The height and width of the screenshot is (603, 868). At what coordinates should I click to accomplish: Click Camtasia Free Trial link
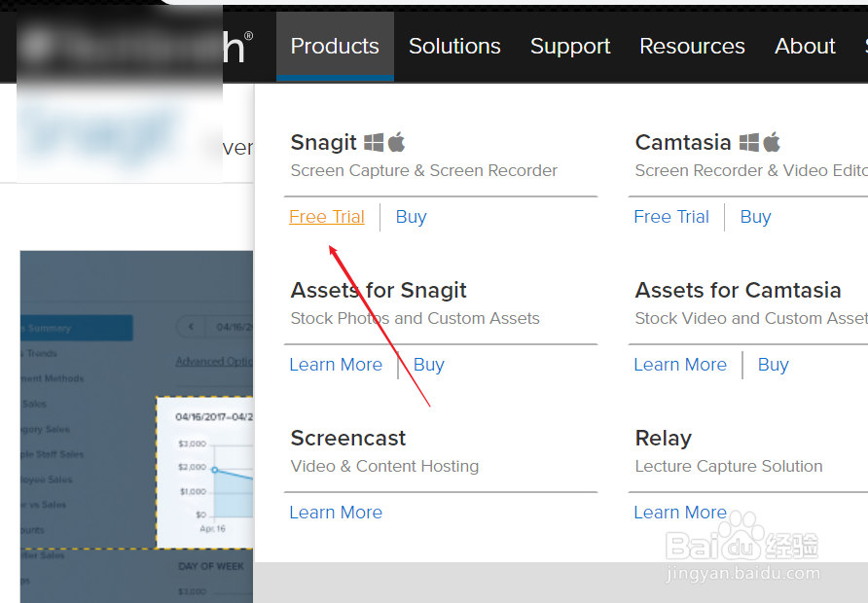670,216
